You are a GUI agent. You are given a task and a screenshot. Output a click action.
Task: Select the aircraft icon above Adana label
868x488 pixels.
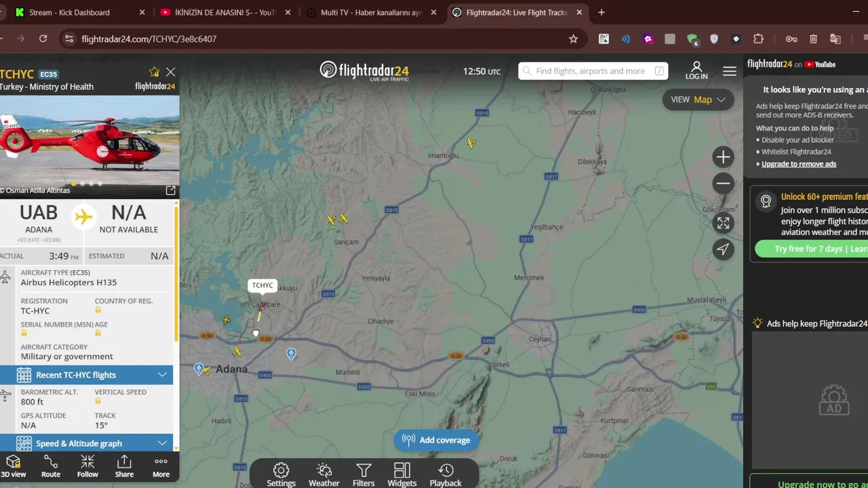pos(236,351)
